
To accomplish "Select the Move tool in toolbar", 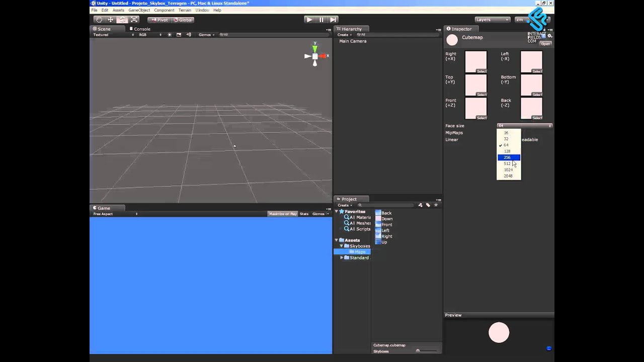I will pyautogui.click(x=111, y=20).
